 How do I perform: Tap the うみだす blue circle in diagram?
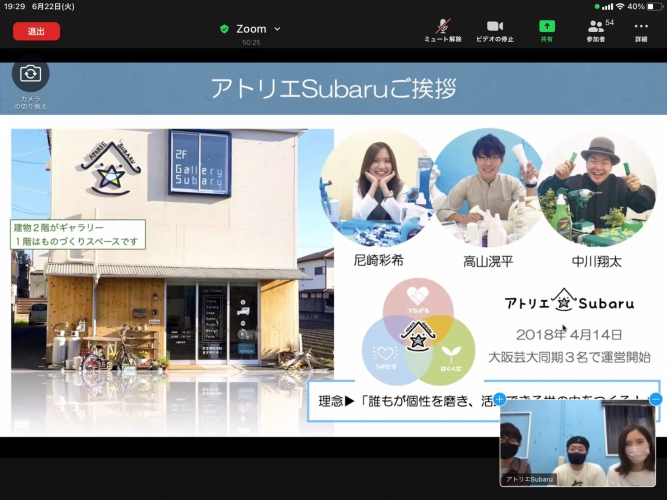[x=385, y=357]
